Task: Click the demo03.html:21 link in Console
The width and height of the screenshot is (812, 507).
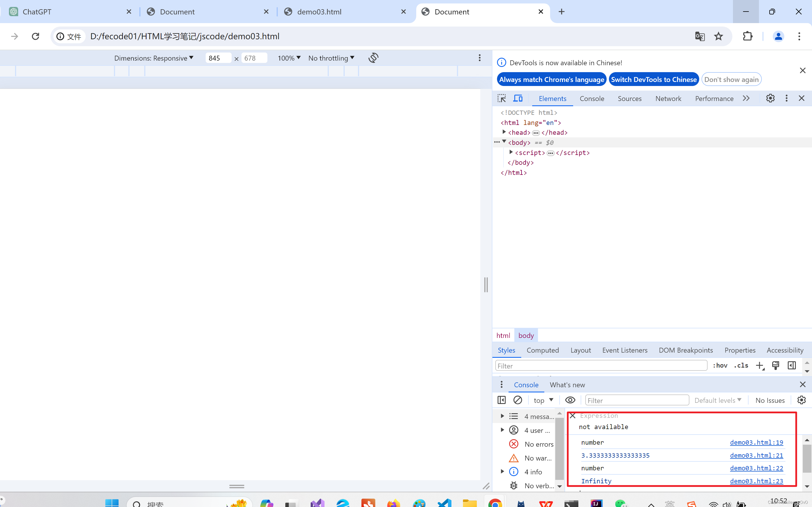Action: click(x=757, y=455)
